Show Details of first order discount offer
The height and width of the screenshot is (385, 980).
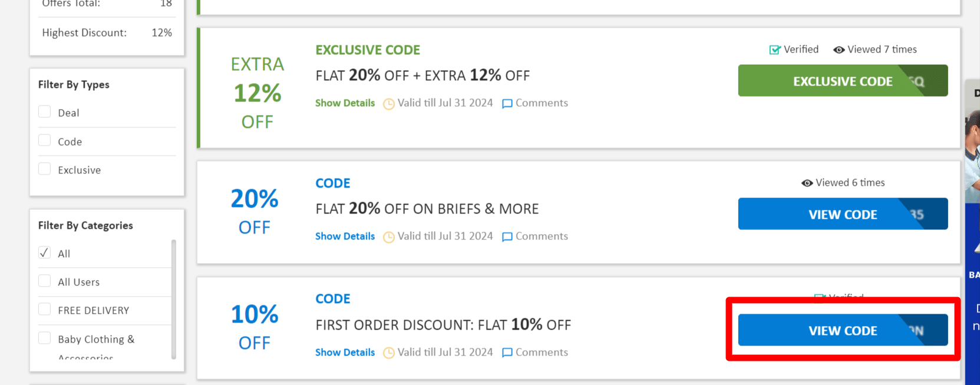345,353
